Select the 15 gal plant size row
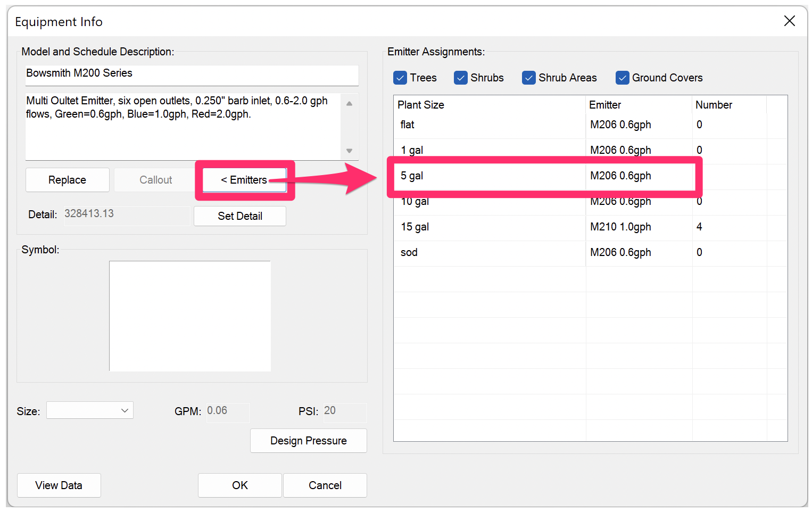812x512 pixels. (x=591, y=228)
